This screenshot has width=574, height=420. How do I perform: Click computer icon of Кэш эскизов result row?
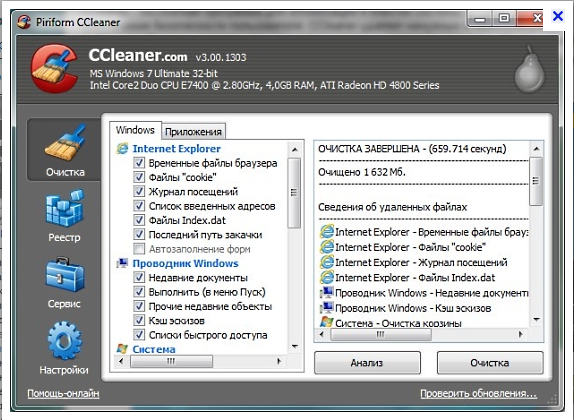pos(327,308)
